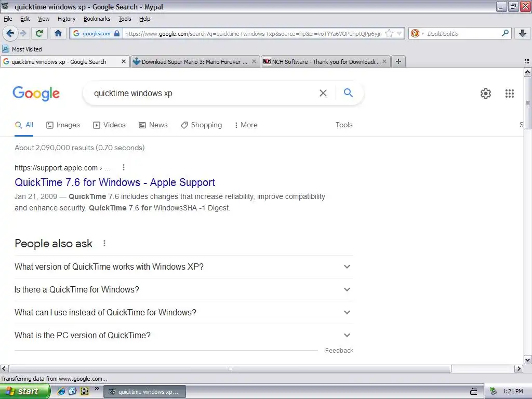Image resolution: width=532 pixels, height=399 pixels.
Task: Open the browser home page
Action: tap(58, 33)
